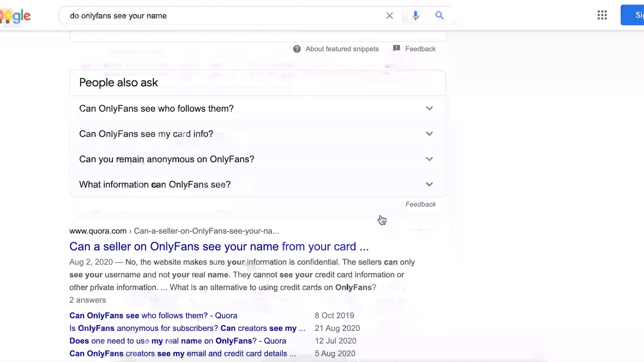
Task: Click the magnifying glass search icon
Action: 439,16
